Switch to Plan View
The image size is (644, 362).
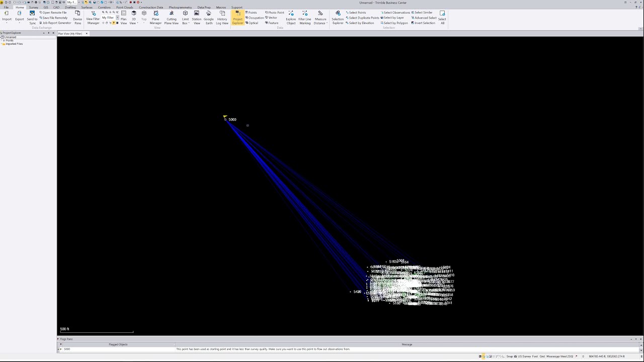124,17
